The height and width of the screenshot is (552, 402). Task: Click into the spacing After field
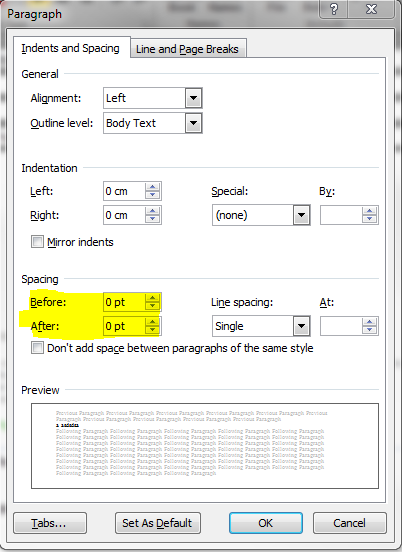(124, 326)
